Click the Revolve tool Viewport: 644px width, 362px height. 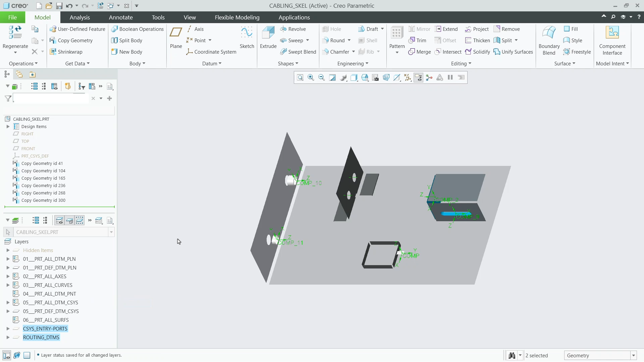pyautogui.click(x=293, y=29)
